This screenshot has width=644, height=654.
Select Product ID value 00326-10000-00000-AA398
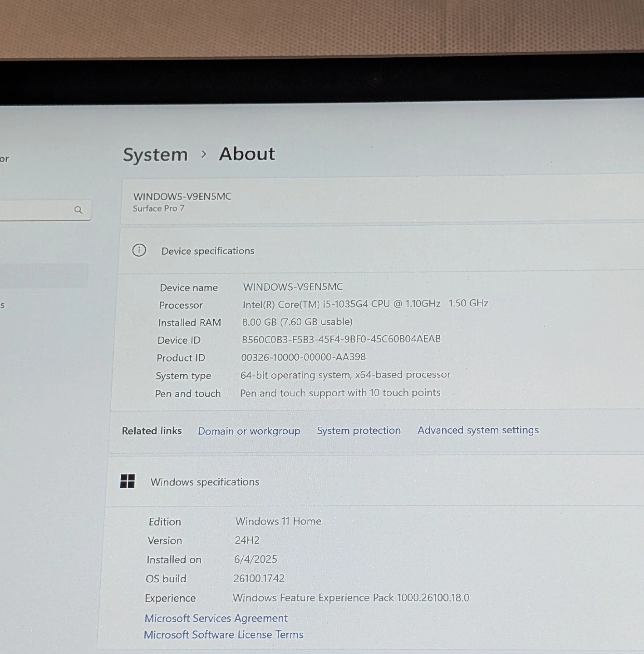[303, 357]
